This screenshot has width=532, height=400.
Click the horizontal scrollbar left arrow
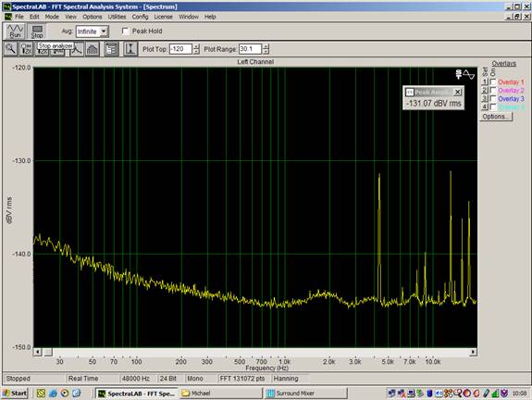[x=38, y=352]
